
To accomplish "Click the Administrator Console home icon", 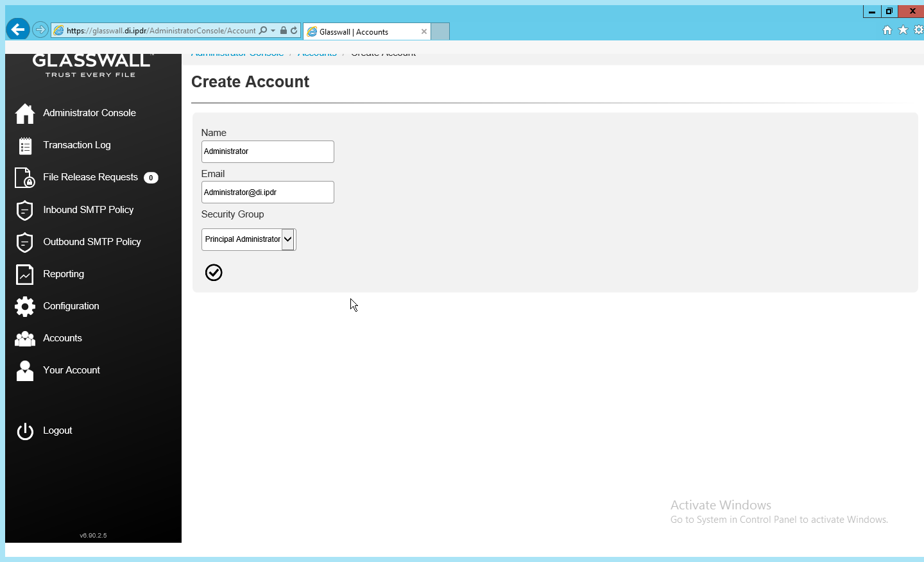I will click(25, 114).
